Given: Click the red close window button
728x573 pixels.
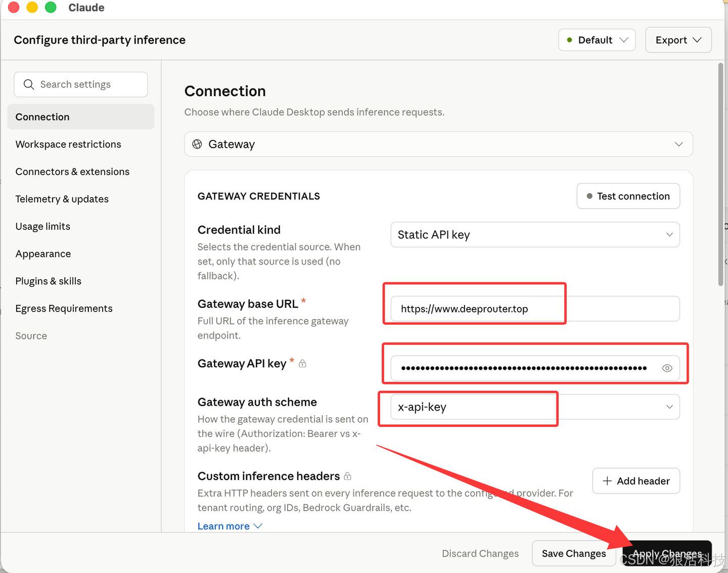Looking at the screenshot, I should (x=14, y=7).
